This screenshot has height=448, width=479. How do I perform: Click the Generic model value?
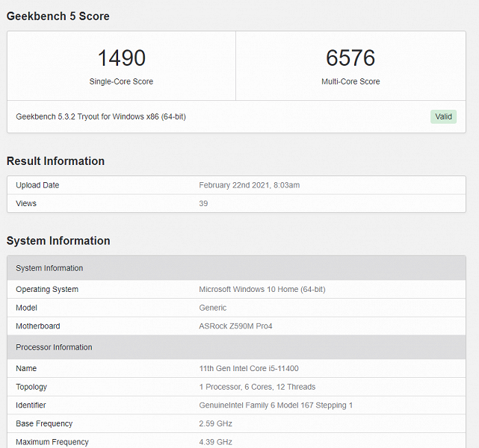[212, 308]
